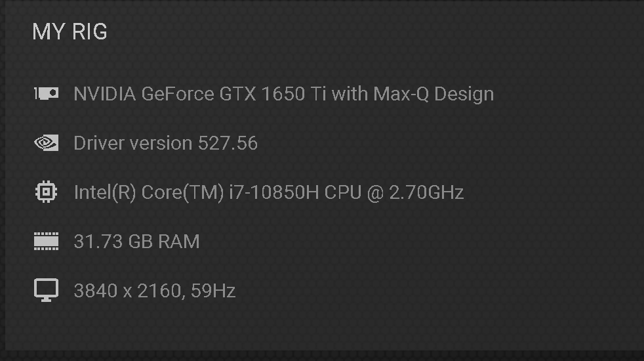The image size is (644, 361).
Task: Click the 59Hz refresh rate value
Action: coord(213,291)
